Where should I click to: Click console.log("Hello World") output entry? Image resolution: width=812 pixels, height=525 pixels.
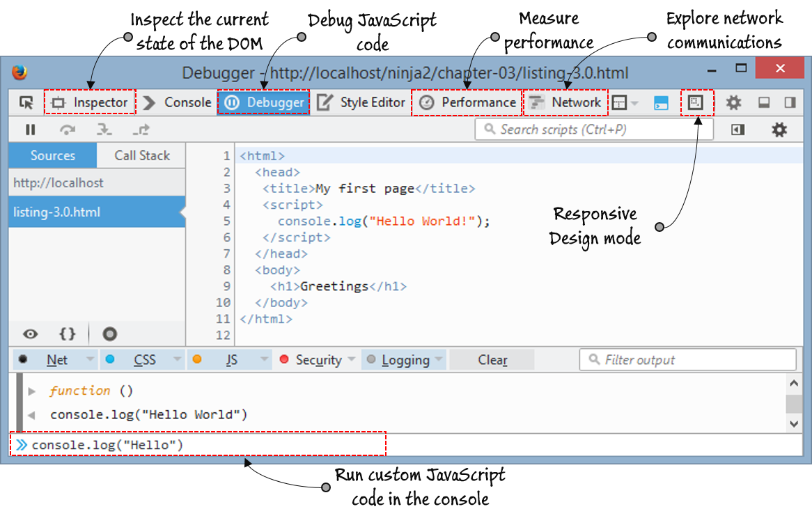coord(148,415)
